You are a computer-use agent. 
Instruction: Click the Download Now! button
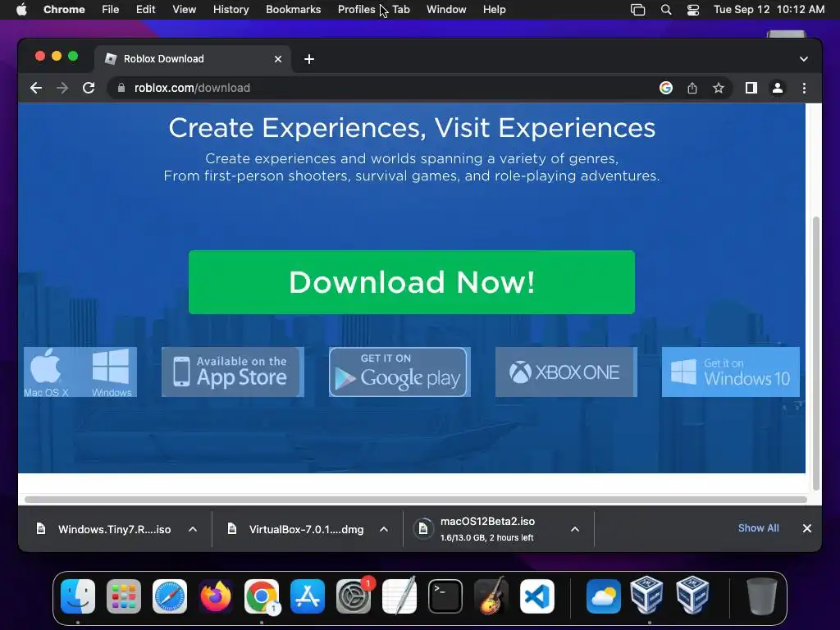(412, 282)
